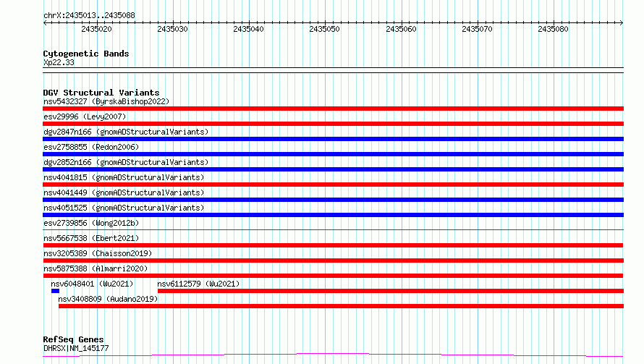Click ruler position 2435080
Image resolution: width=644 pixels, height=364 pixels.
[x=554, y=29]
